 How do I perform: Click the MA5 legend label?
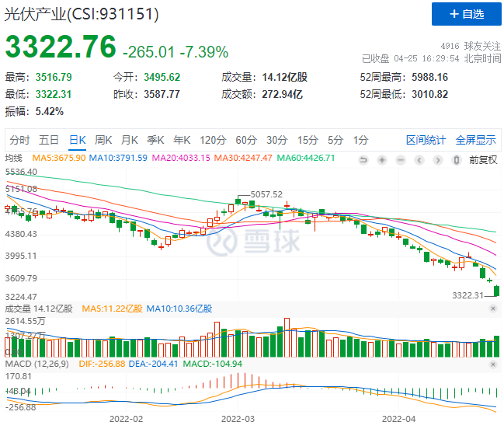pyautogui.click(x=59, y=158)
